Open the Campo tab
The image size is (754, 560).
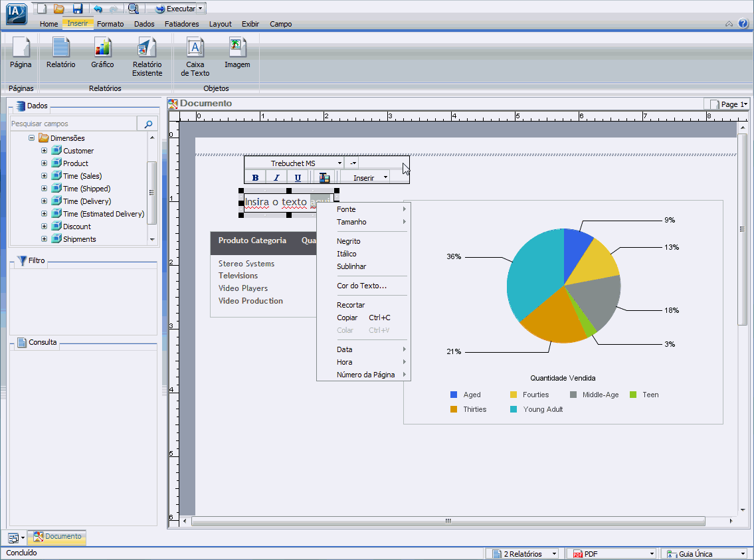point(281,23)
